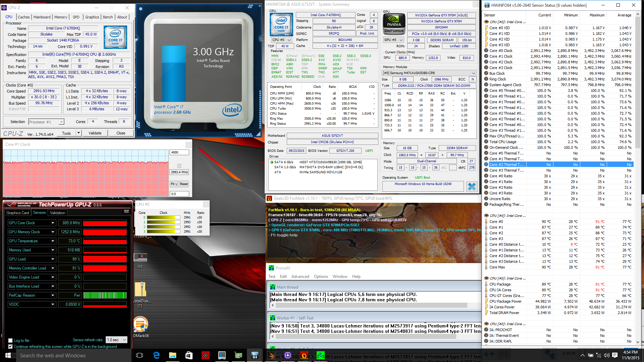The image size is (644, 362).
Task: Click the scroll-down arrow in HWiNFO sensor list
Action: [x=638, y=342]
